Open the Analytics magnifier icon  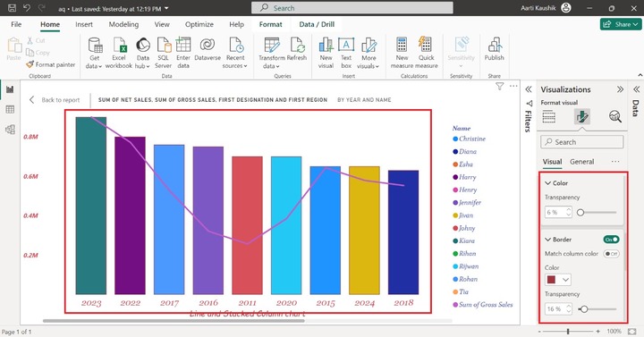point(614,117)
